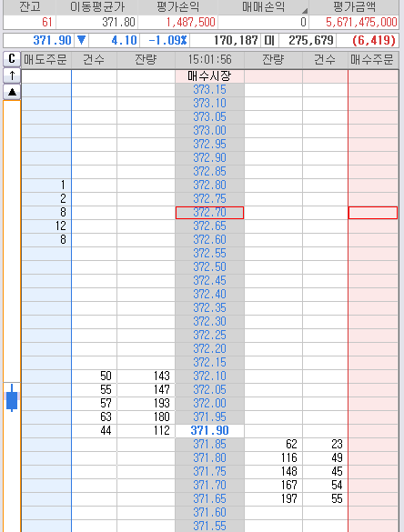
Task: Select price row 372.40
Action: [x=209, y=294]
